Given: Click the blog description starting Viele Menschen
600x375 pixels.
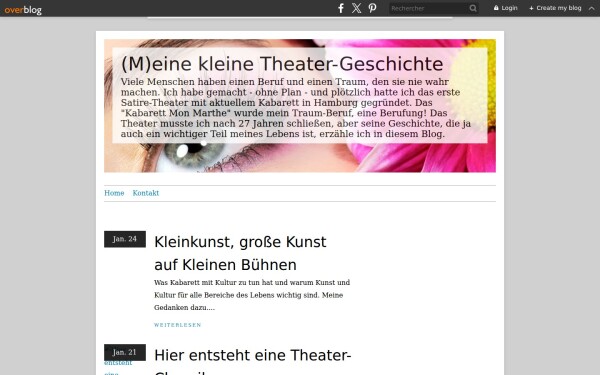Looking at the screenshot, I should click(296, 108).
